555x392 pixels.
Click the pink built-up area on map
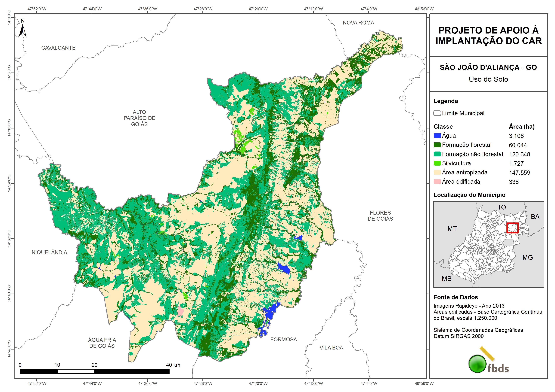click(x=180, y=312)
